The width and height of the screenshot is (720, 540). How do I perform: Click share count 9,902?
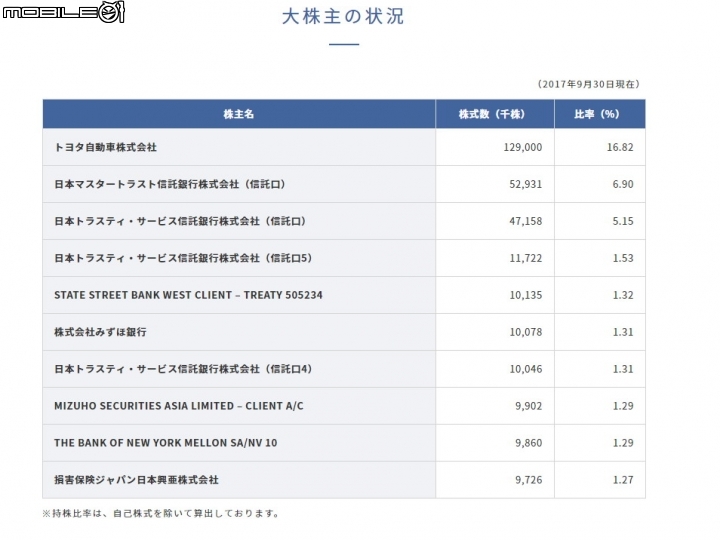[x=528, y=406]
